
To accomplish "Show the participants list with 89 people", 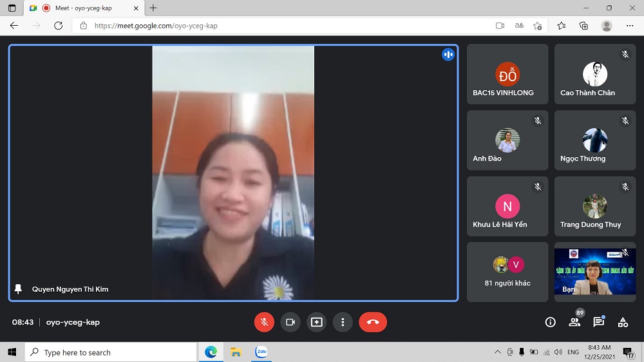I will tap(574, 322).
